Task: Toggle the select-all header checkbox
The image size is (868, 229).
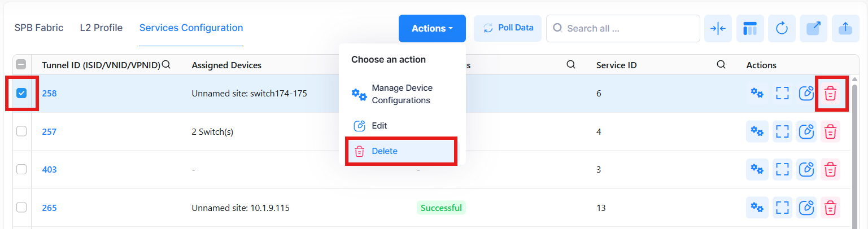Action: (21, 65)
